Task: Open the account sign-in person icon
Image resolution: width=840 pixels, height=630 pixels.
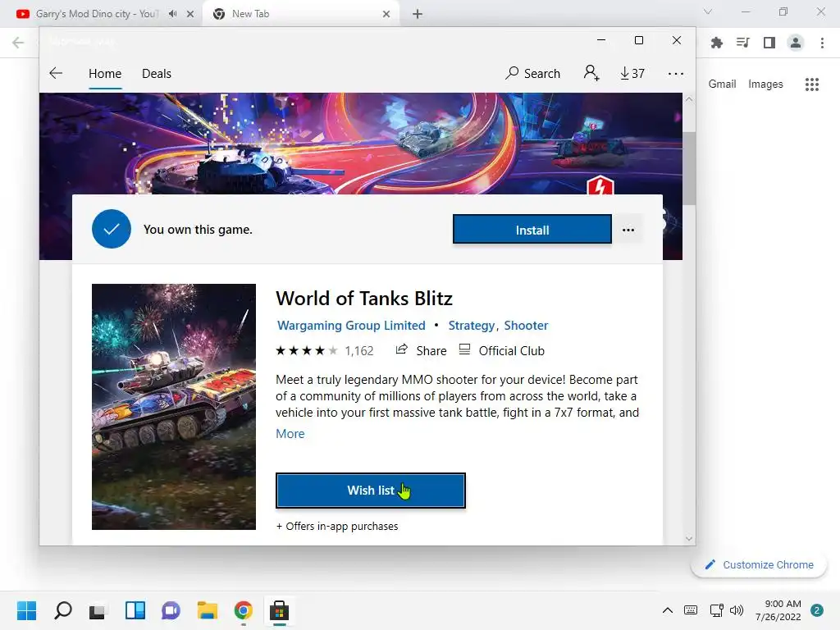Action: pyautogui.click(x=591, y=73)
